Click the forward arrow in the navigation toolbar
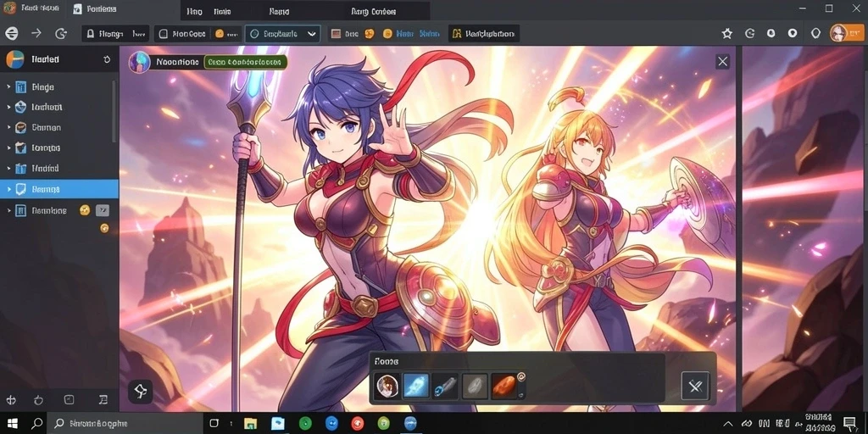The image size is (868, 434). pyautogui.click(x=36, y=33)
